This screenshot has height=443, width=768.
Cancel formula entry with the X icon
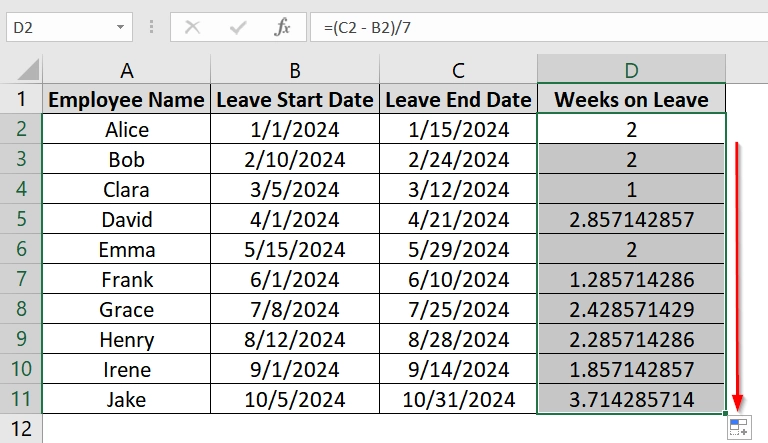click(x=192, y=27)
